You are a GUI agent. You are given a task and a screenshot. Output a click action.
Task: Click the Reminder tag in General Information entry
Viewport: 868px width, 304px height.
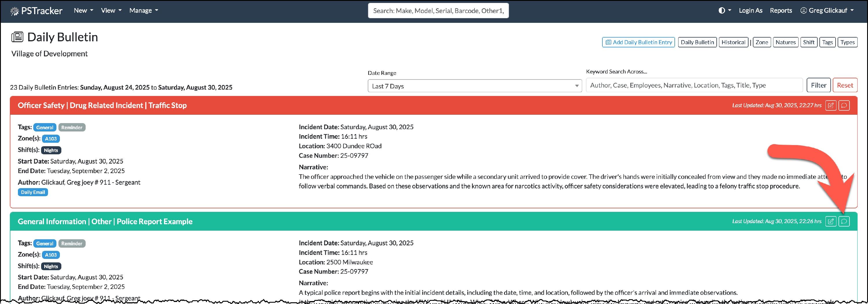[x=72, y=243]
